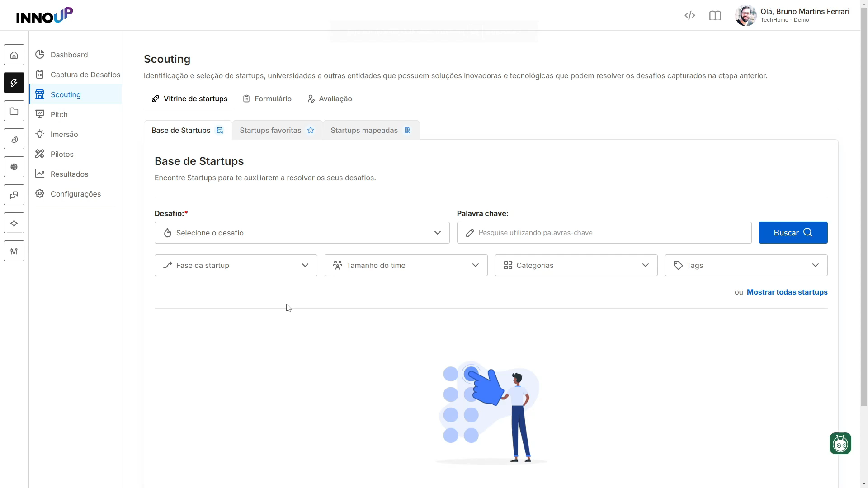Click Mostrar todas startups link
868x488 pixels.
pos(787,292)
